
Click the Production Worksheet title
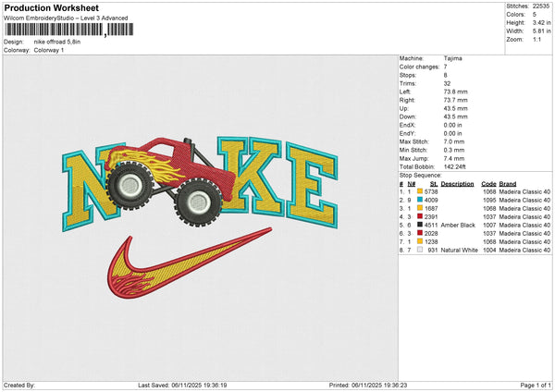[x=37, y=8]
